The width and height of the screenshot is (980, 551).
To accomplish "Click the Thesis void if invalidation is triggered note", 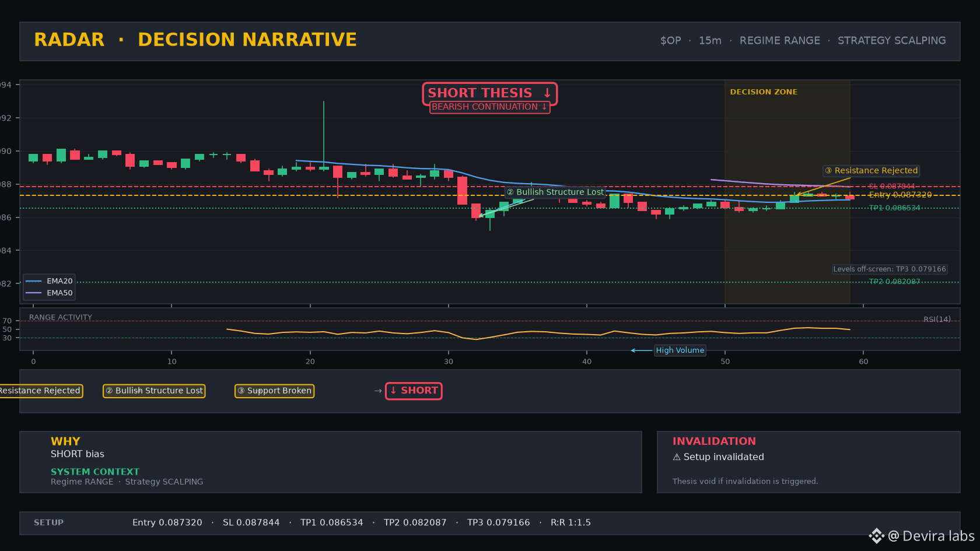I will (745, 481).
